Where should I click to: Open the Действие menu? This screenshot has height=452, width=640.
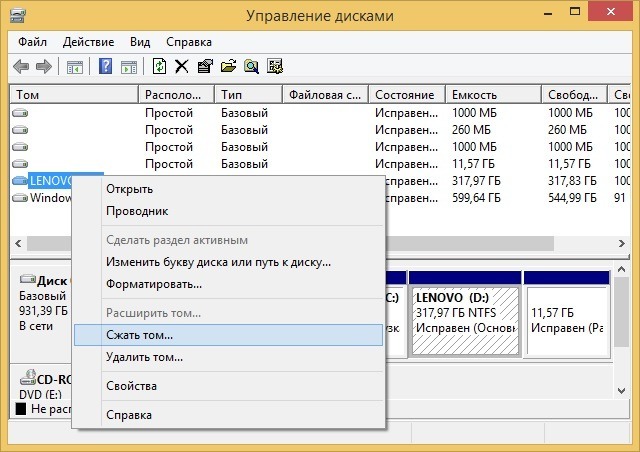[x=88, y=42]
